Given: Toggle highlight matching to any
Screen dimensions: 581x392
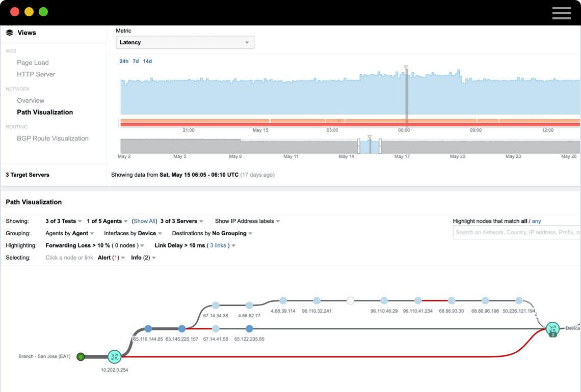Looking at the screenshot, I should coord(536,221).
